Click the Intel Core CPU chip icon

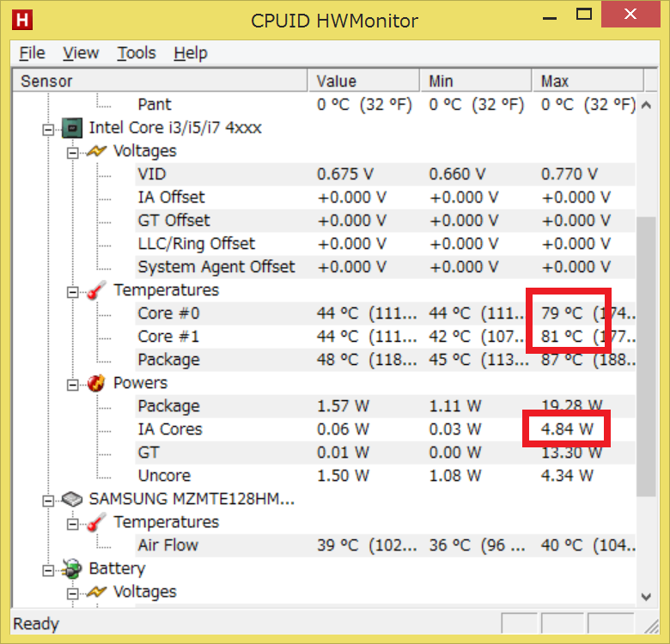coord(72,128)
